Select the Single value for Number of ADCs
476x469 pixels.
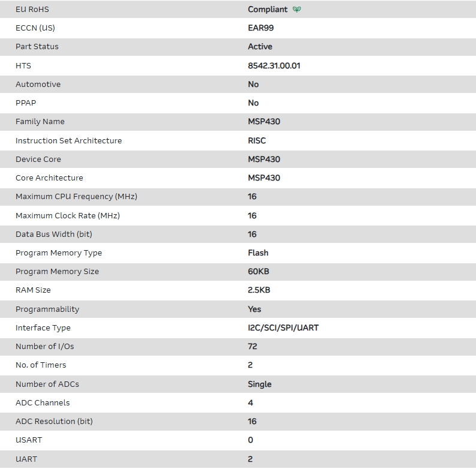[x=260, y=384]
